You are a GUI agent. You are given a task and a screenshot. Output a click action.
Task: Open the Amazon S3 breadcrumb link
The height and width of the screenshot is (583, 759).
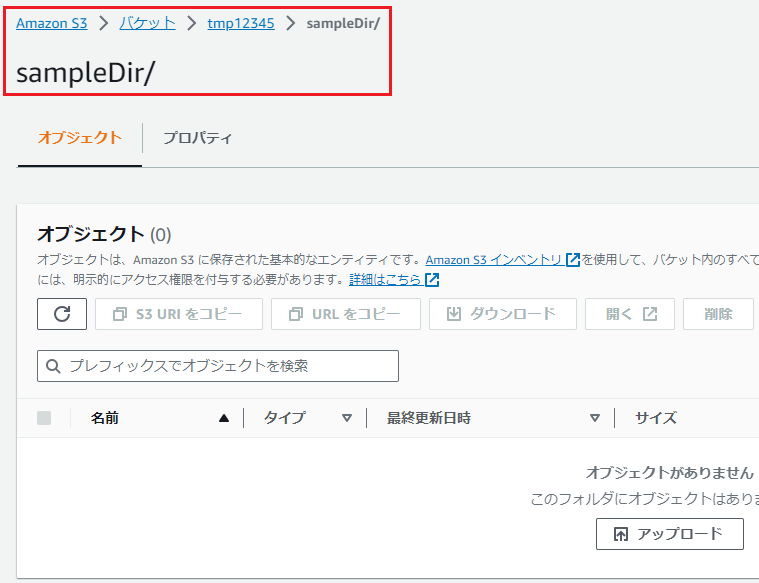pos(51,23)
